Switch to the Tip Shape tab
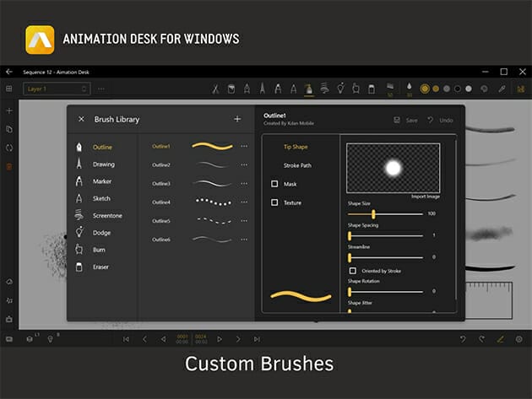This screenshot has width=532, height=399. point(295,147)
